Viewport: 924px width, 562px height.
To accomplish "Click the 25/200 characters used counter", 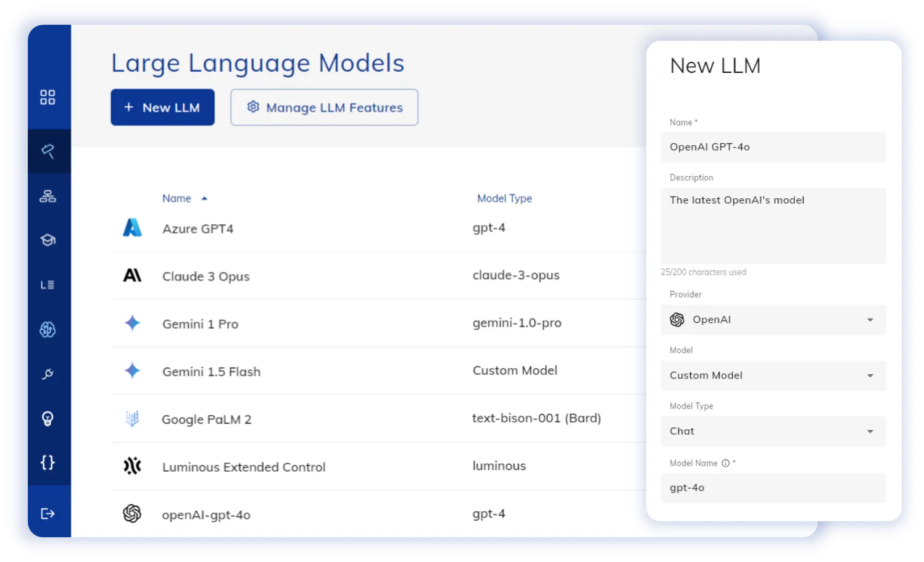I will (703, 272).
